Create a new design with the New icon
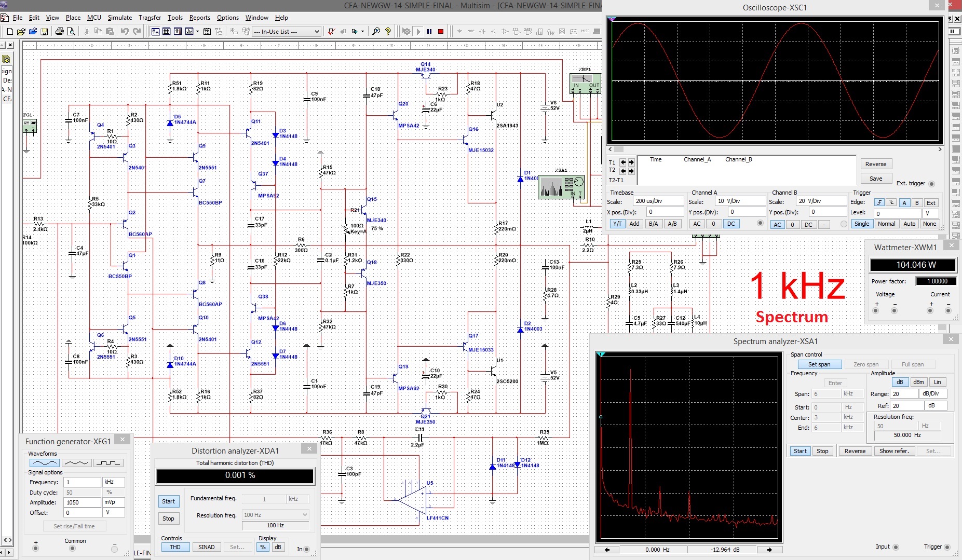Screen dimensions: 962x560 [x=10, y=32]
